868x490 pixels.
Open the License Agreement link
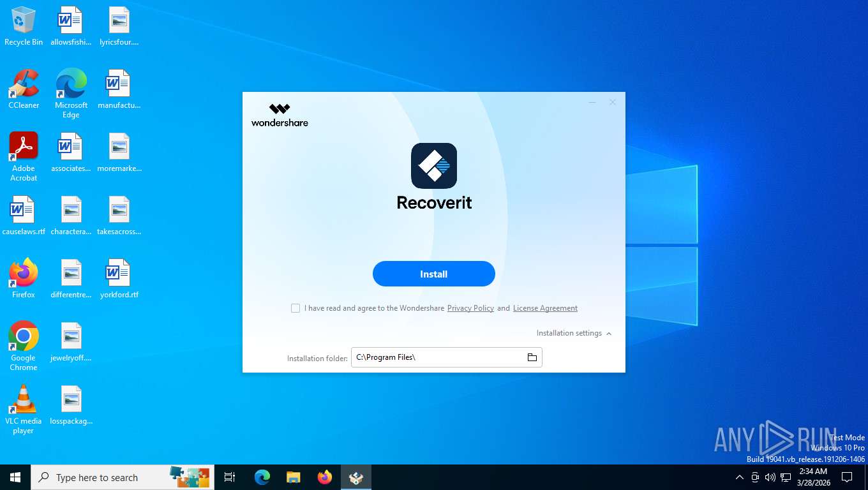(545, 308)
